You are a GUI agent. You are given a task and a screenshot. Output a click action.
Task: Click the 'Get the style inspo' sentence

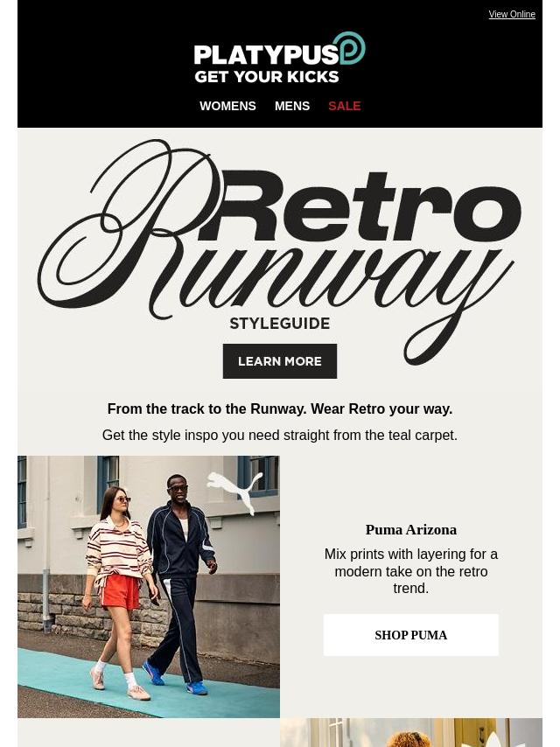coord(280,435)
